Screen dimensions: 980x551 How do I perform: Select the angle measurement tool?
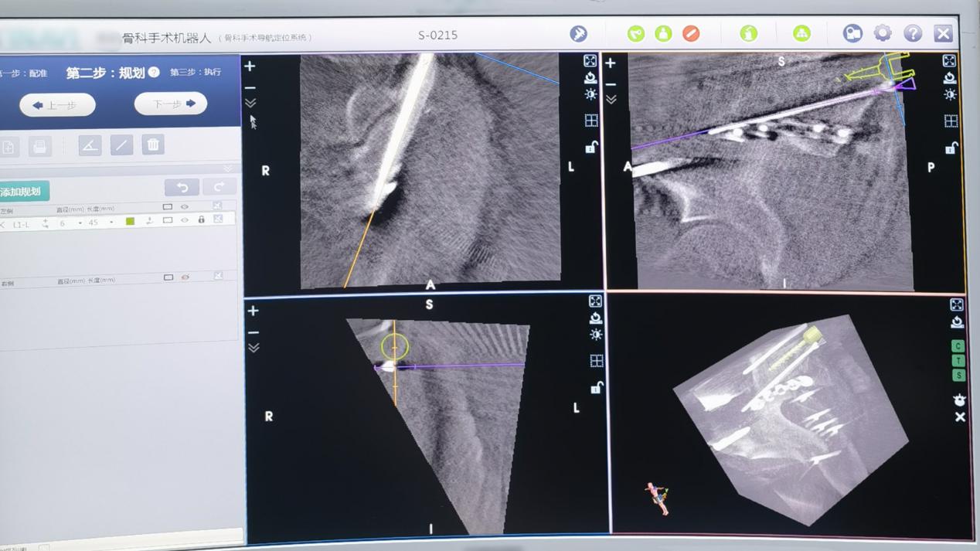click(90, 145)
